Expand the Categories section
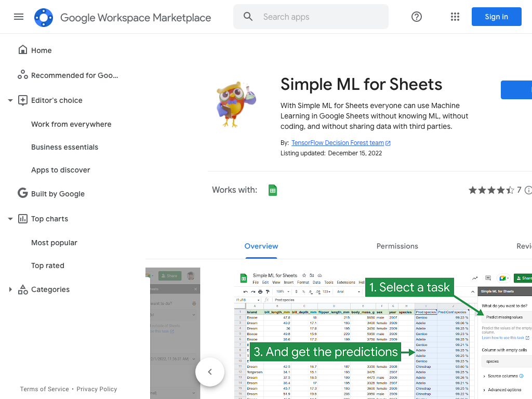532x399 pixels. pyautogui.click(x=10, y=289)
